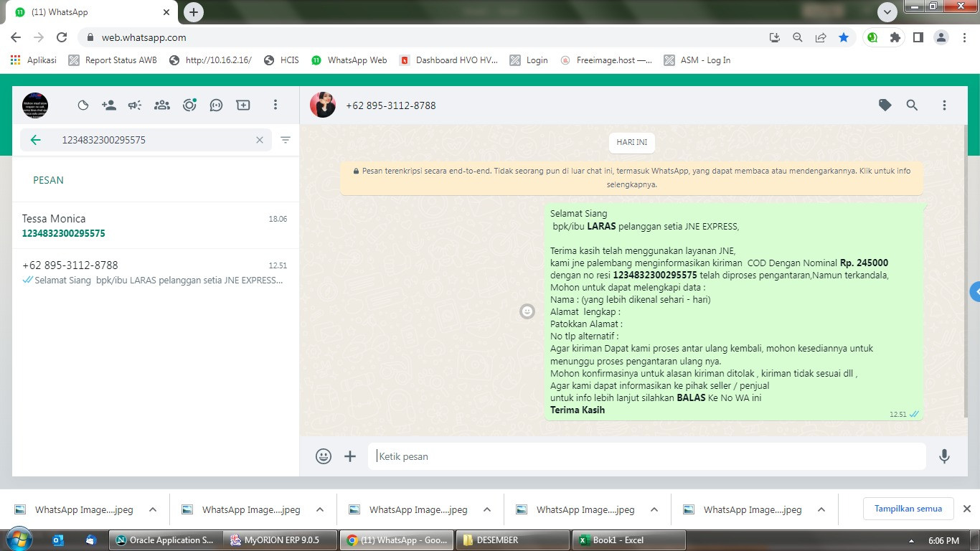Click the encryption notice banner
Viewport: 980px width, 551px height.
[631, 178]
